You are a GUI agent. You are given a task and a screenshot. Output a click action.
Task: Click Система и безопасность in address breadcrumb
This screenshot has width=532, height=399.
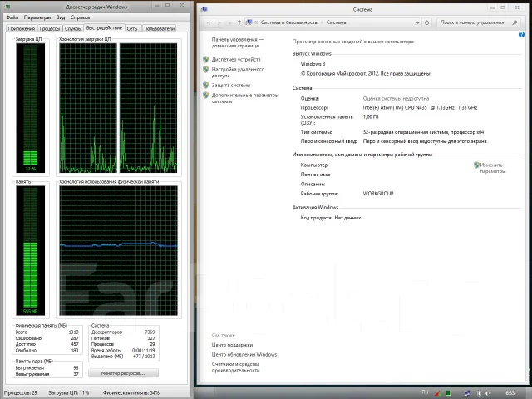point(288,22)
